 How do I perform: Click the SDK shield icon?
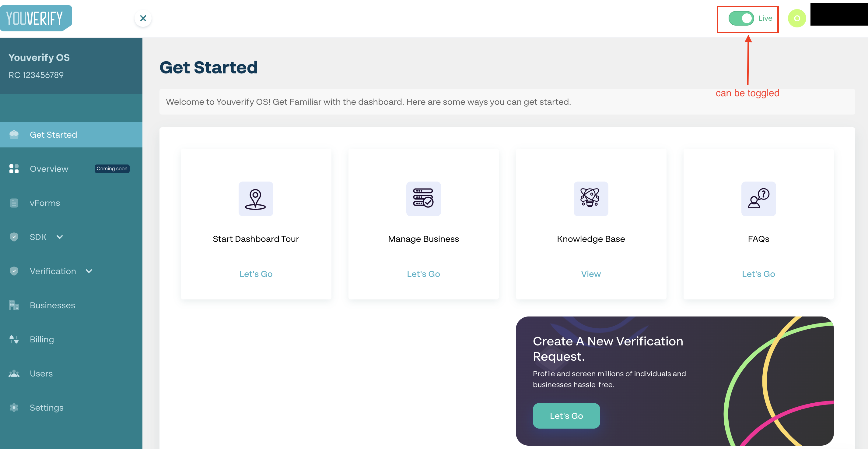(x=14, y=237)
